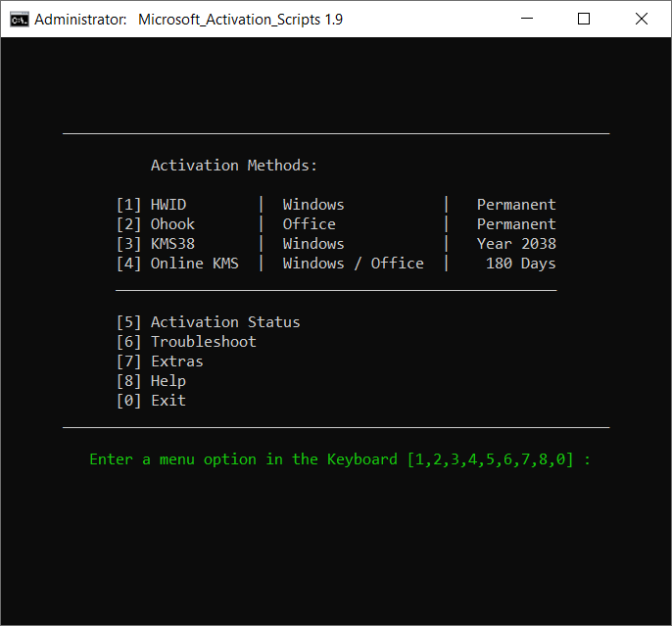Select the Extras menu entry
This screenshot has width=672, height=626.
[x=176, y=361]
